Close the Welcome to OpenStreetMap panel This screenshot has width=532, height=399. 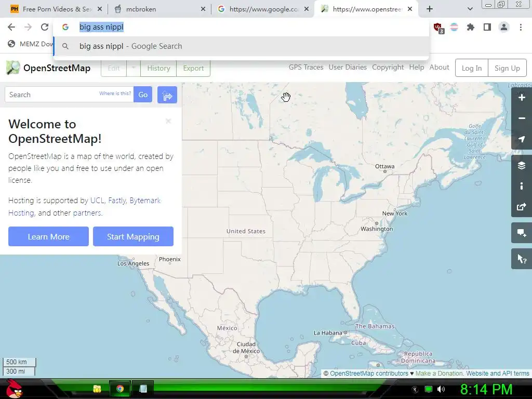[168, 121]
